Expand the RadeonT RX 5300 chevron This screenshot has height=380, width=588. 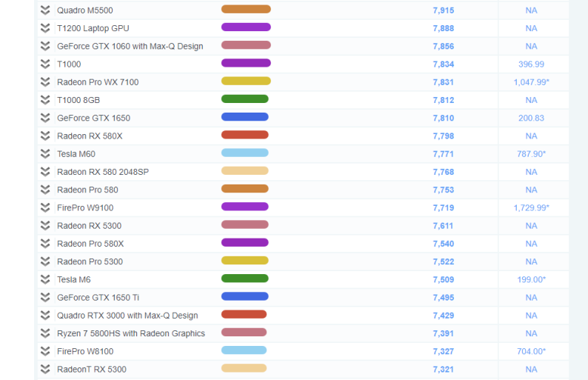point(45,370)
